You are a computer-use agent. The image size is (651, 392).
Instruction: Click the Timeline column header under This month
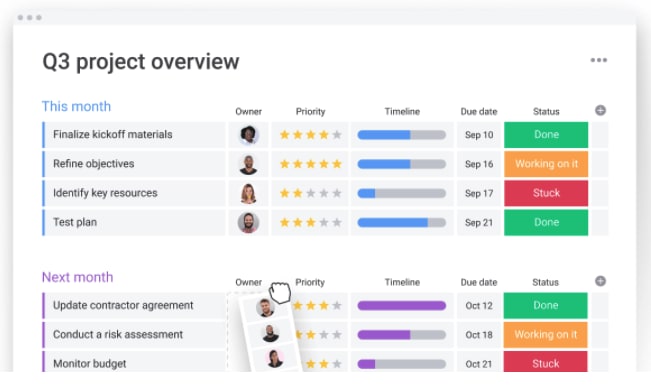[402, 111]
